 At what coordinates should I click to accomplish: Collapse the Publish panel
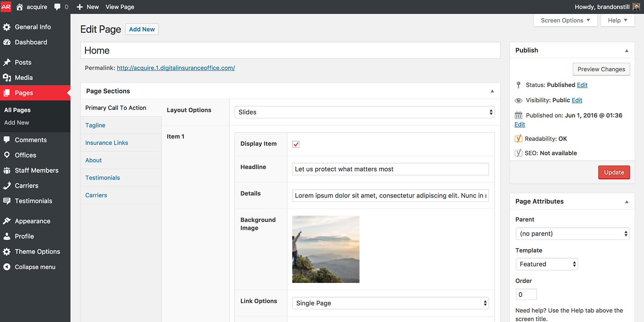627,51
